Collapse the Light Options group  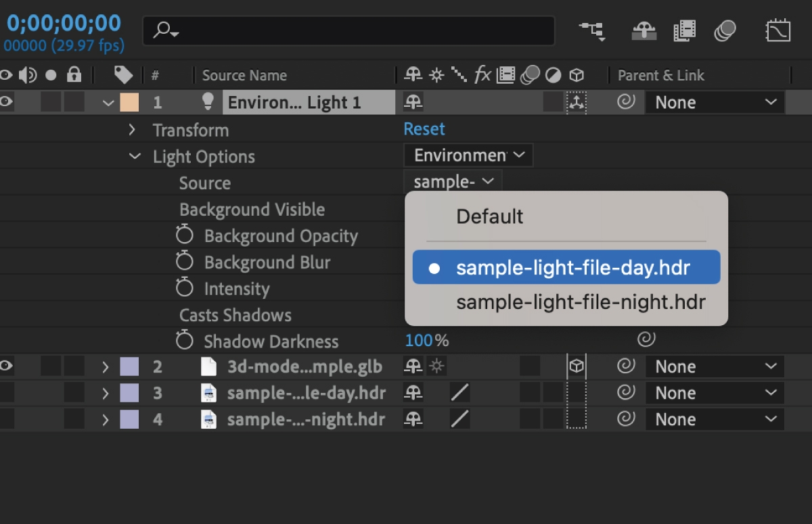pos(135,156)
